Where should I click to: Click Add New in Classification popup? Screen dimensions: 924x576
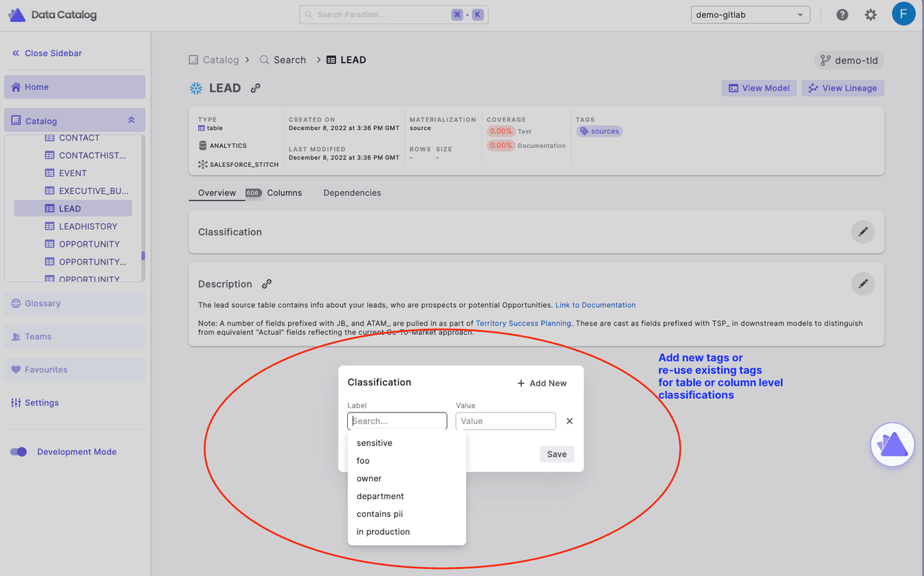542,384
